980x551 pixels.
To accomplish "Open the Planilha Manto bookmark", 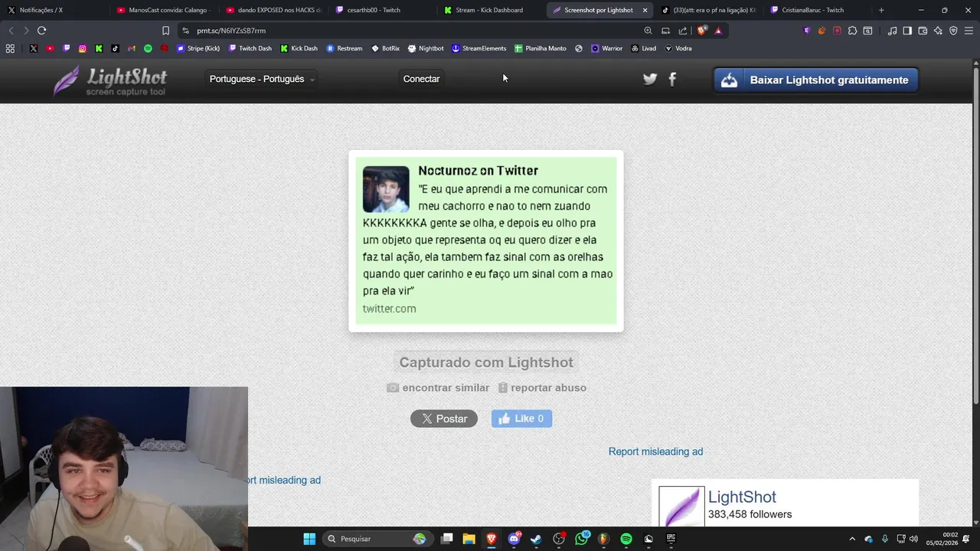I will (x=541, y=48).
